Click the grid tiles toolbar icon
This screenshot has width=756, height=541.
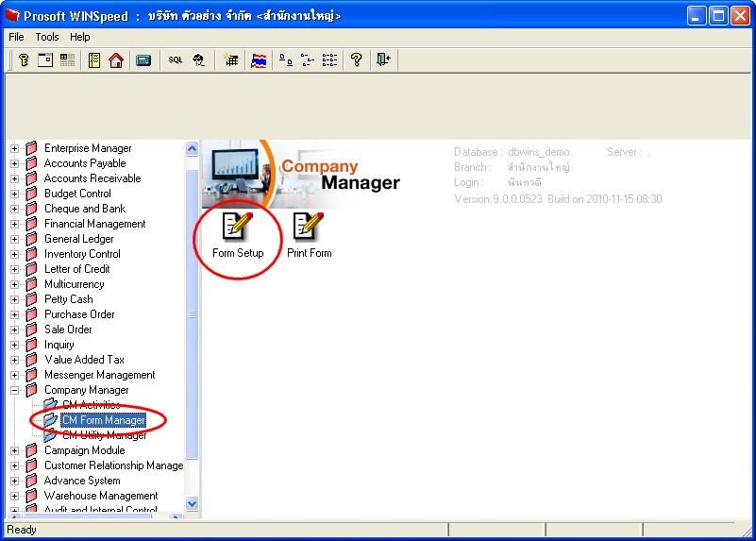click(x=67, y=59)
